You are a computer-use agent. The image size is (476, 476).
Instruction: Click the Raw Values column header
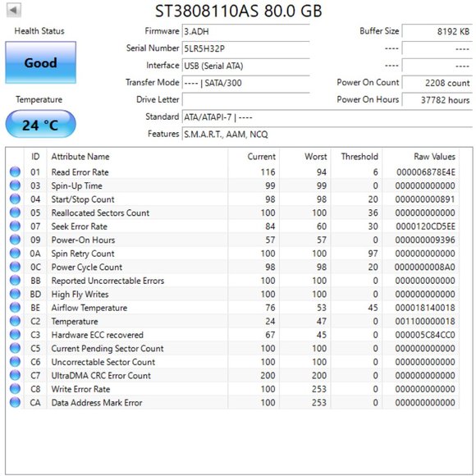[x=421, y=156]
